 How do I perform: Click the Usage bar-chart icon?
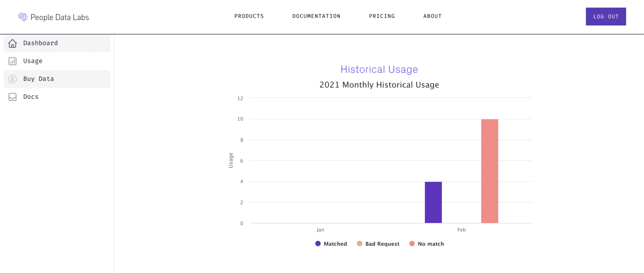[13, 61]
